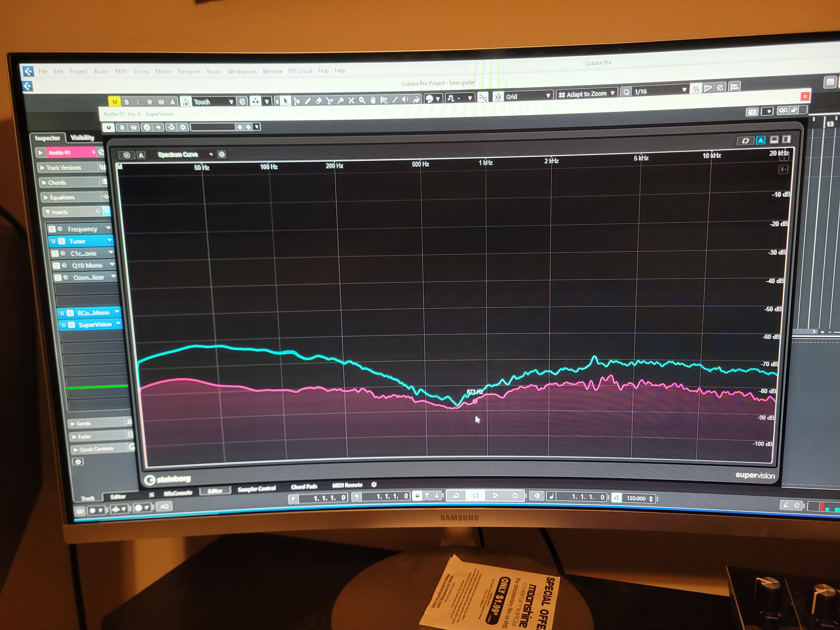Click the QC quick controls button
840x630 pixels.
[783, 110]
